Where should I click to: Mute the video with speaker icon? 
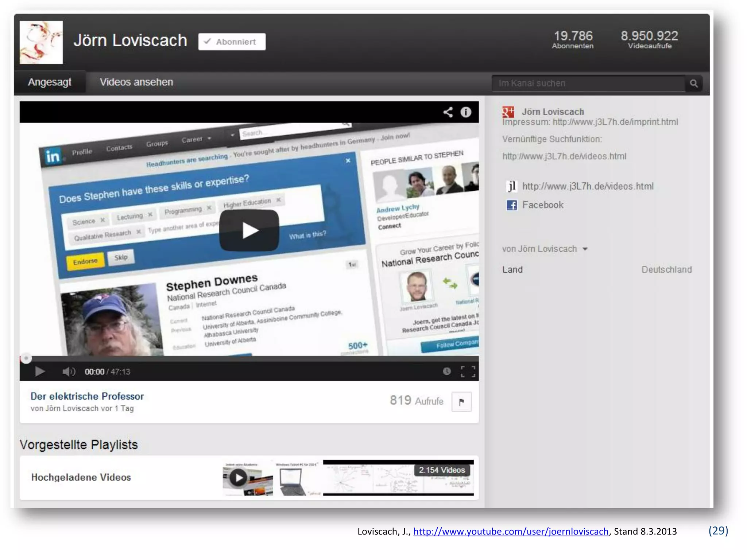[69, 372]
